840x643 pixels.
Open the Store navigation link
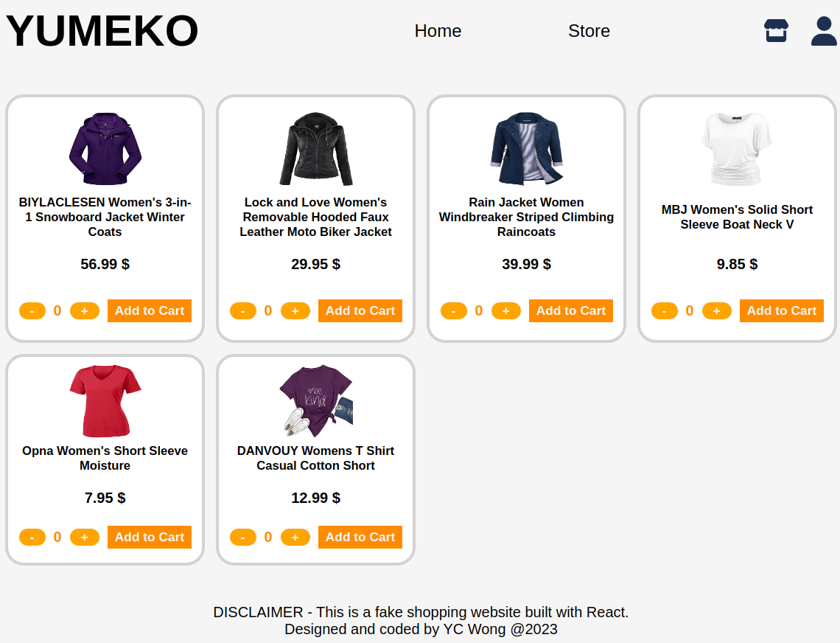(x=589, y=31)
